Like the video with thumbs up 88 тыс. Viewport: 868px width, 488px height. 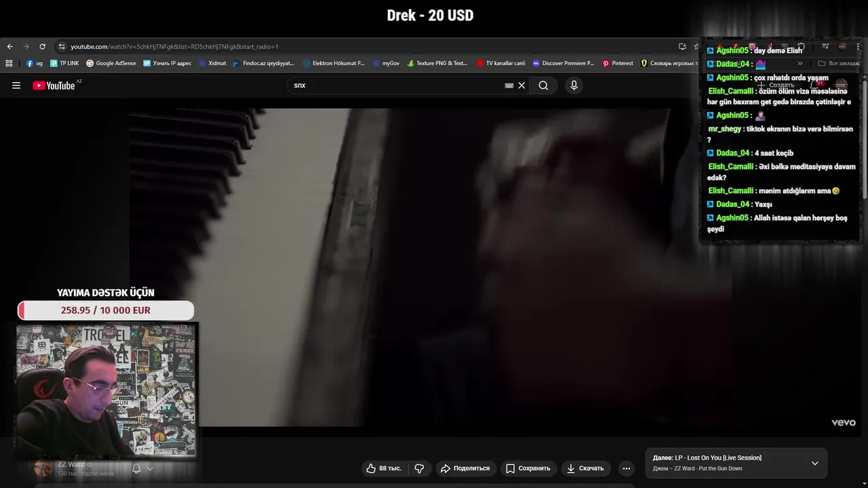pos(383,468)
